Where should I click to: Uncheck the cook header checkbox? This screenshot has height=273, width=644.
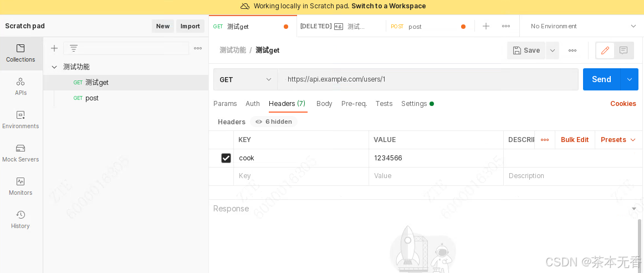pos(226,158)
